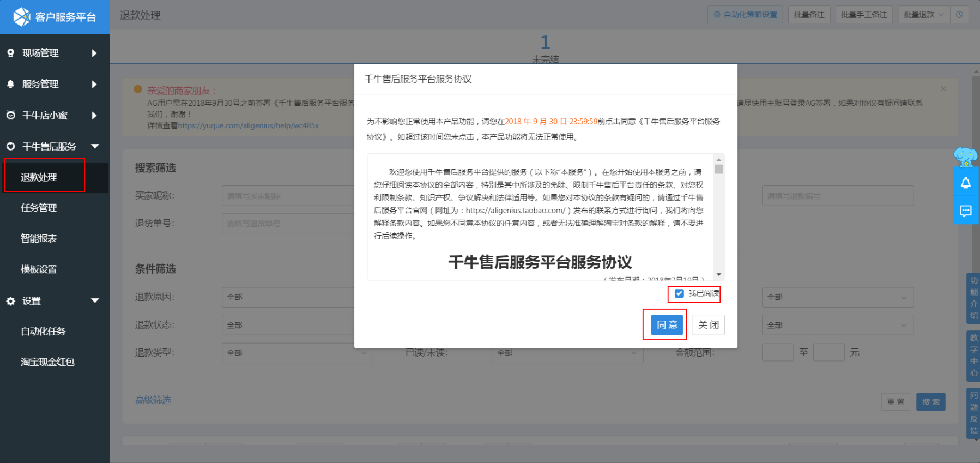This screenshot has width=980, height=463.
Task: Open the 已读/未读 dropdown
Action: pyautogui.click(x=567, y=353)
